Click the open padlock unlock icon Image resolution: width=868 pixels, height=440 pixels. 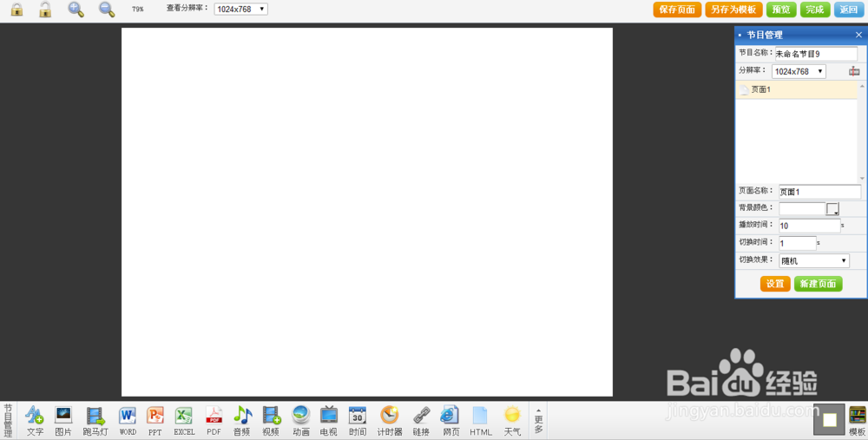click(45, 10)
